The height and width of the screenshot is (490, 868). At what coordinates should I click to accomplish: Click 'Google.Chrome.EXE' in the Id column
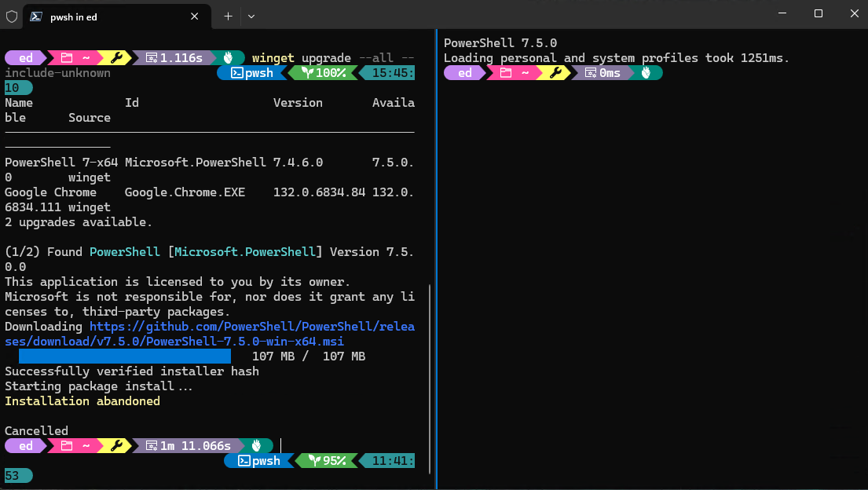tap(185, 192)
